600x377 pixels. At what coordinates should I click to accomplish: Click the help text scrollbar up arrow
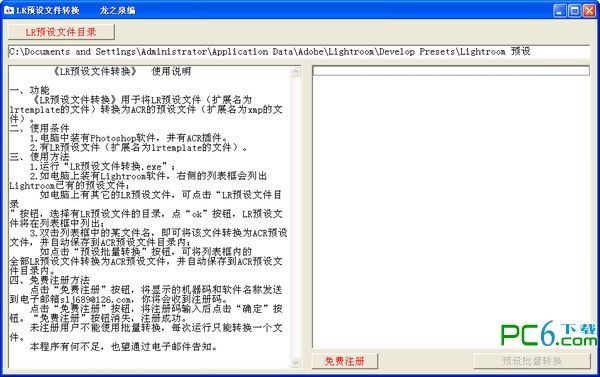(295, 72)
